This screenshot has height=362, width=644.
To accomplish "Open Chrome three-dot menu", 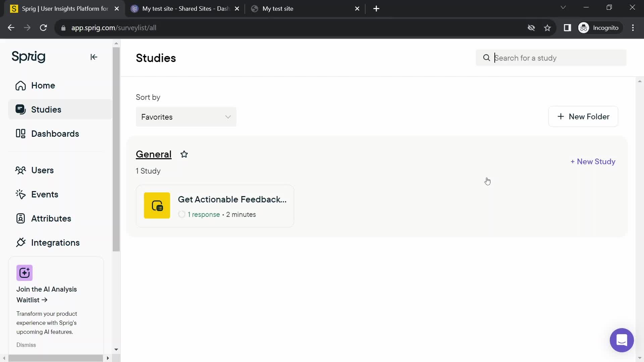I will pyautogui.click(x=633, y=28).
